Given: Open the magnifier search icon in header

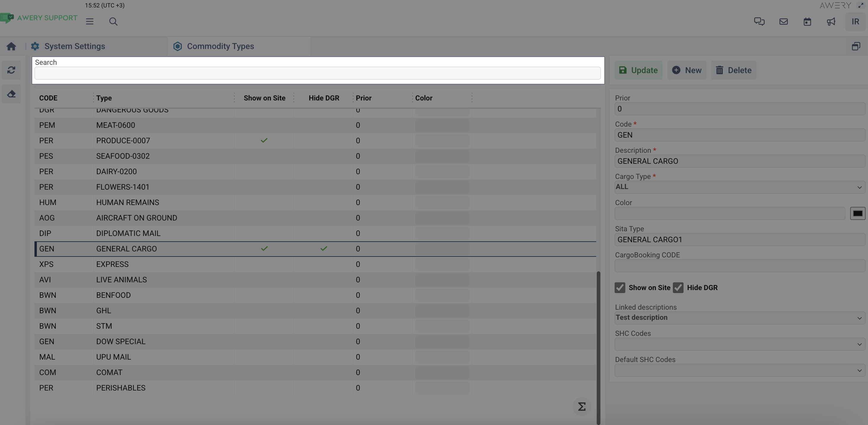Looking at the screenshot, I should coord(113,22).
